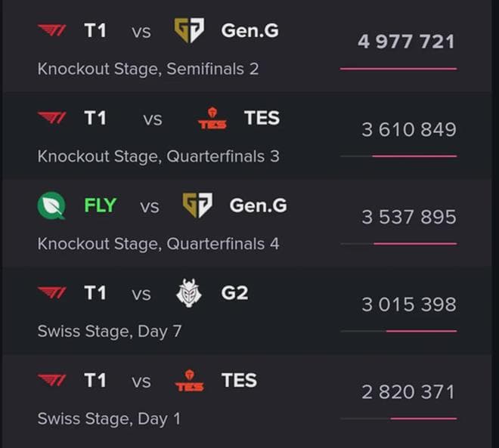This screenshot has height=448, width=499.
Task: Click G2 samurai logo
Action: (189, 293)
